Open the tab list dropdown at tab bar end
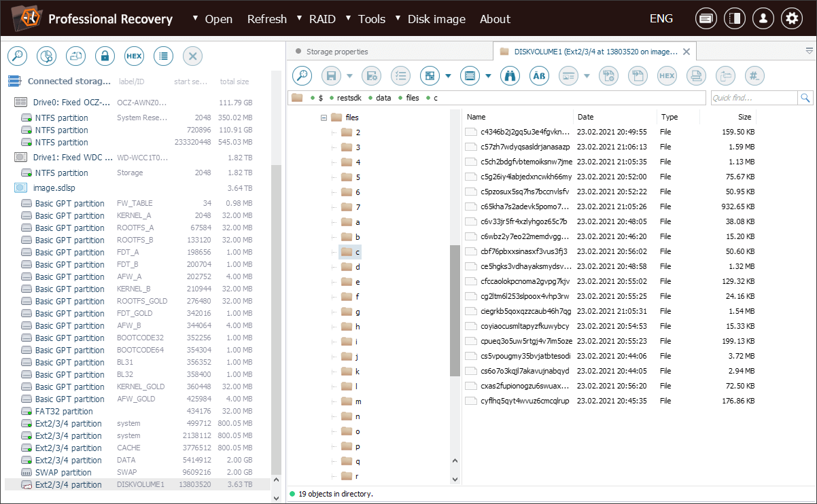Image resolution: width=817 pixels, height=504 pixels. 809,51
